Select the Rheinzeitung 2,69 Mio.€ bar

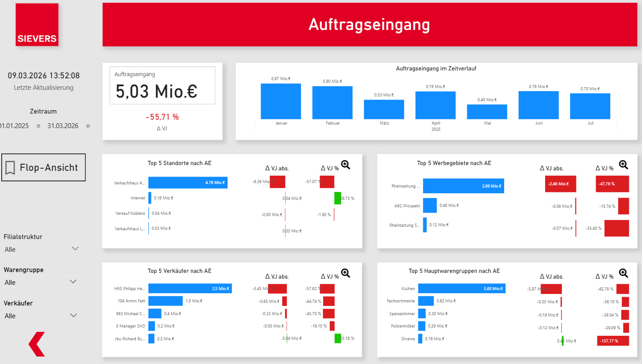pyautogui.click(x=464, y=186)
